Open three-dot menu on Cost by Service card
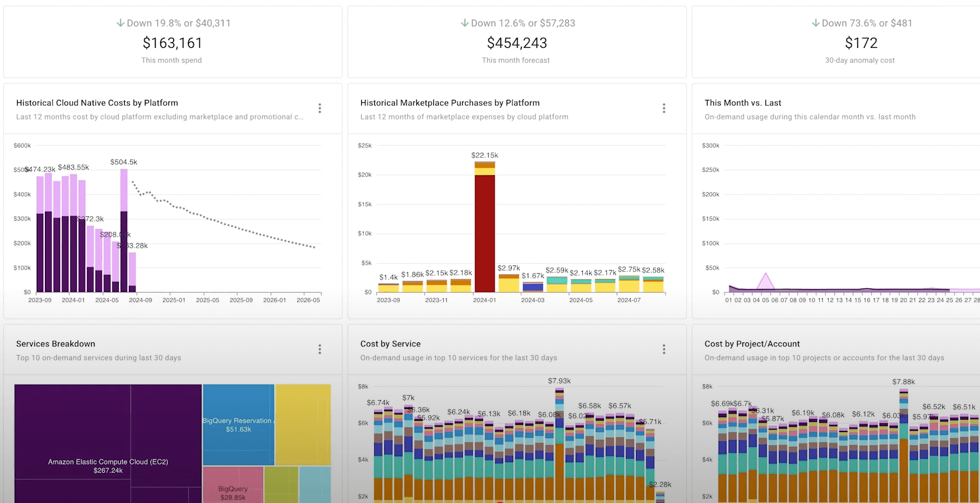This screenshot has height=503, width=980. click(x=664, y=349)
